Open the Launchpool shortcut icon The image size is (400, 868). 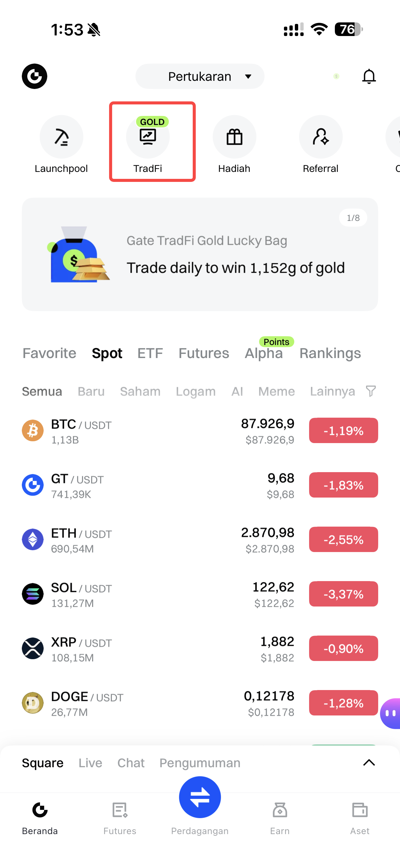pos(61,137)
